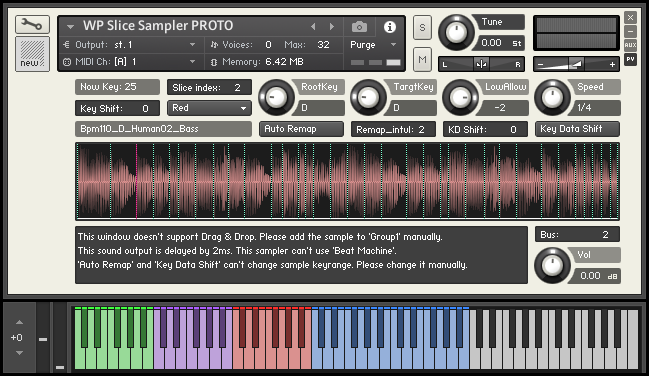Click the pan center icon on pan slider
Screen dimensions: 649x376
click(481, 64)
